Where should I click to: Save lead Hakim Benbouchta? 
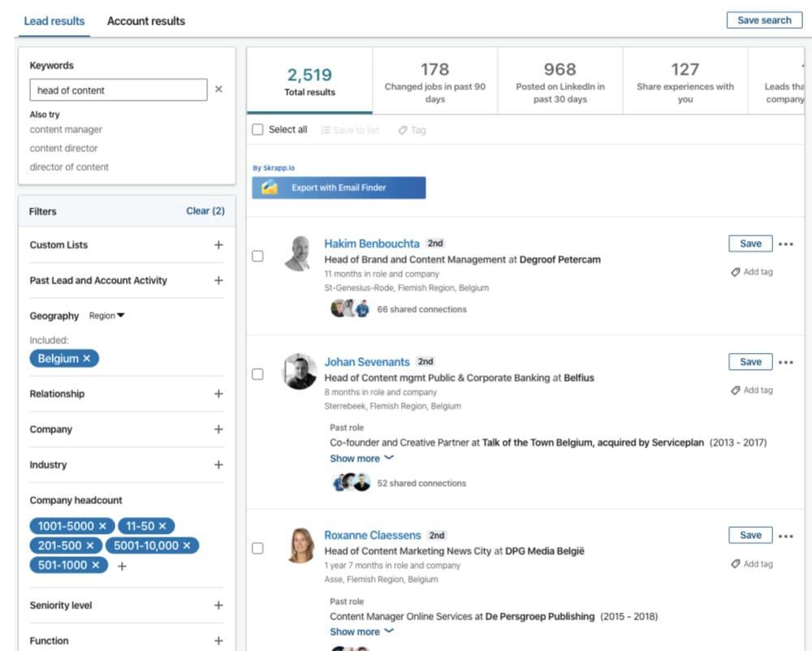click(x=750, y=244)
